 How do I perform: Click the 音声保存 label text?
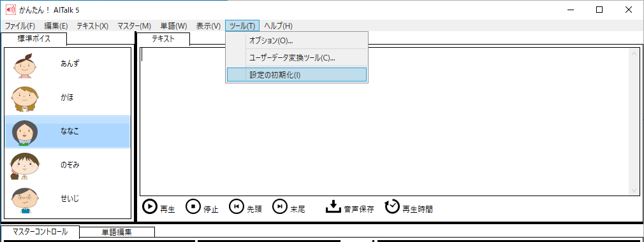[x=359, y=210]
